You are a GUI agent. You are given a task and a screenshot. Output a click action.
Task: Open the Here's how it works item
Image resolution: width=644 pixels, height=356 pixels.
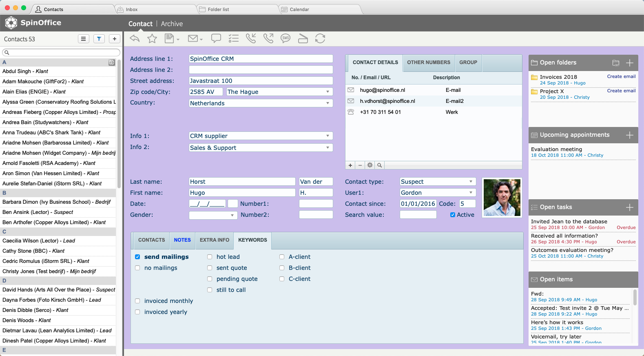tap(581, 325)
